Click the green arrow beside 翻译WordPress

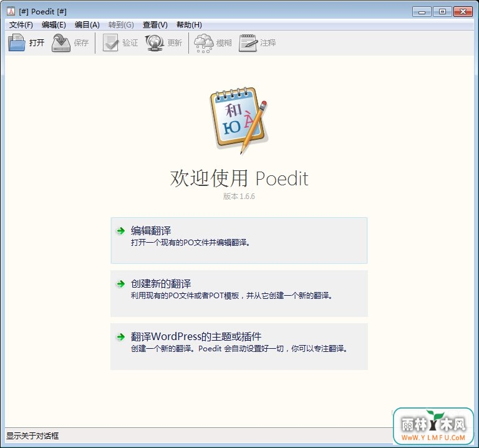point(120,337)
